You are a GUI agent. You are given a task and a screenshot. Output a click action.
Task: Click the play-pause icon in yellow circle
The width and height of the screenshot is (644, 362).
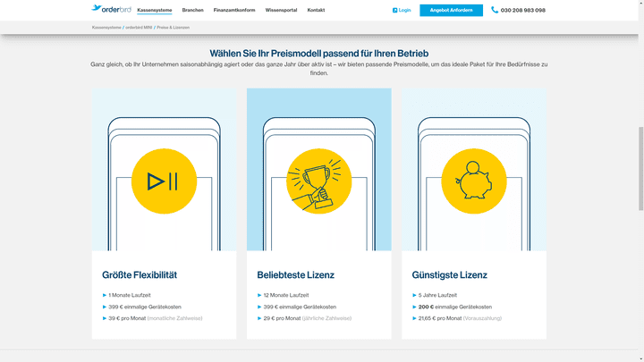click(164, 181)
